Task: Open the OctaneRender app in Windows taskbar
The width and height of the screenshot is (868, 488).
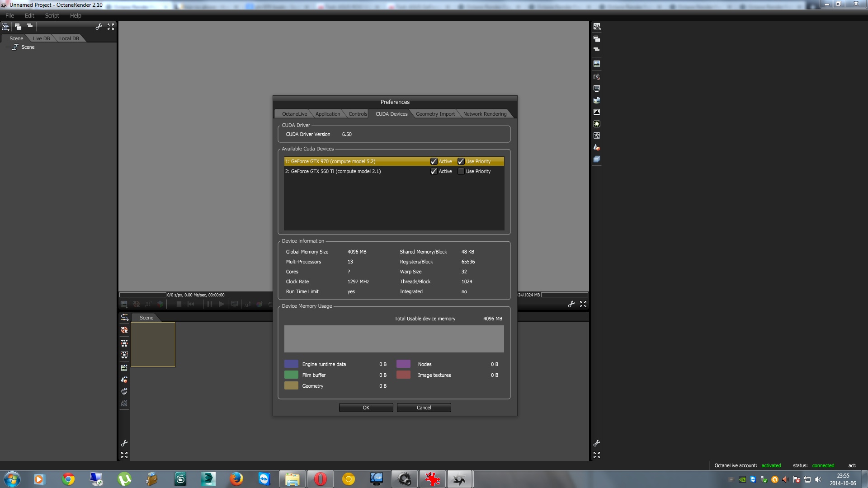Action: tap(460, 479)
